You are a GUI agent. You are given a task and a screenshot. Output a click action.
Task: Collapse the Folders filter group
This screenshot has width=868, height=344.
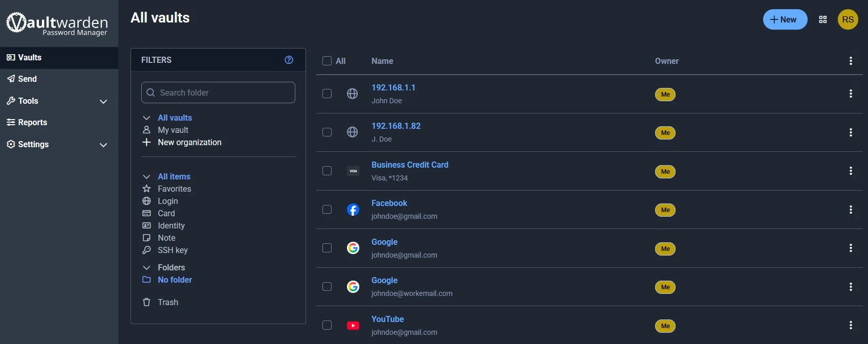pyautogui.click(x=146, y=267)
